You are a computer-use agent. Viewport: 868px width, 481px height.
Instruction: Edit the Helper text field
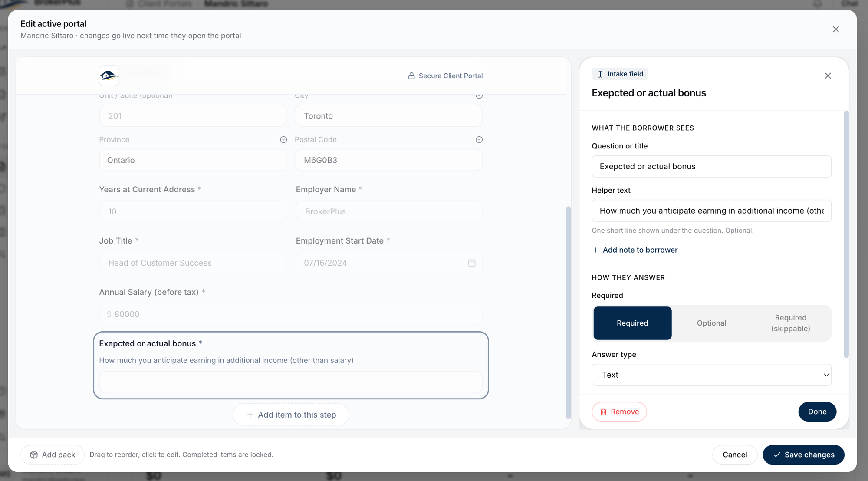click(x=711, y=211)
